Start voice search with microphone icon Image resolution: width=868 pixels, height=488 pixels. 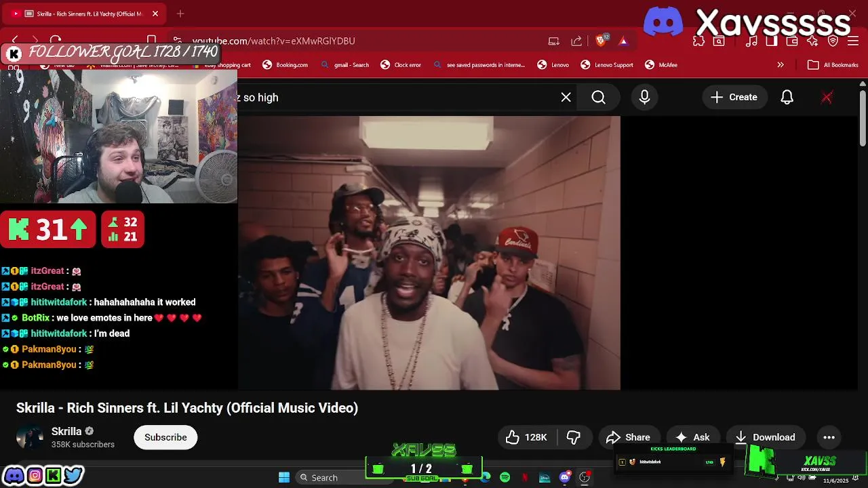tap(644, 98)
